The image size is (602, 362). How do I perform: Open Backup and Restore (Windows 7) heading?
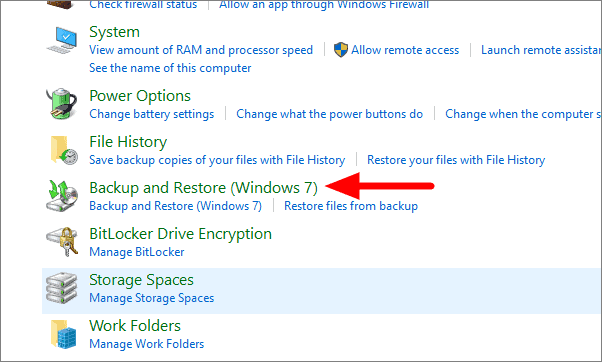203,188
